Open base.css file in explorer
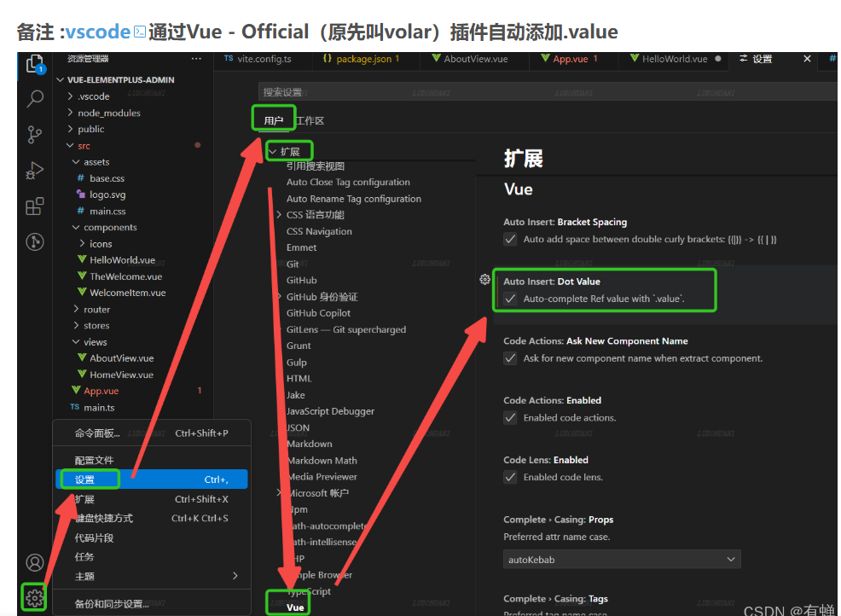The image size is (841, 616). click(107, 178)
